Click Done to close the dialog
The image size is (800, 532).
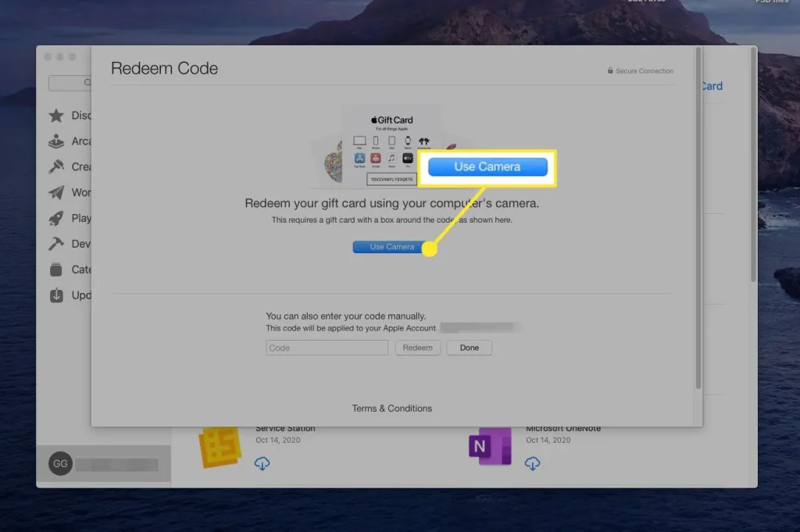click(469, 348)
